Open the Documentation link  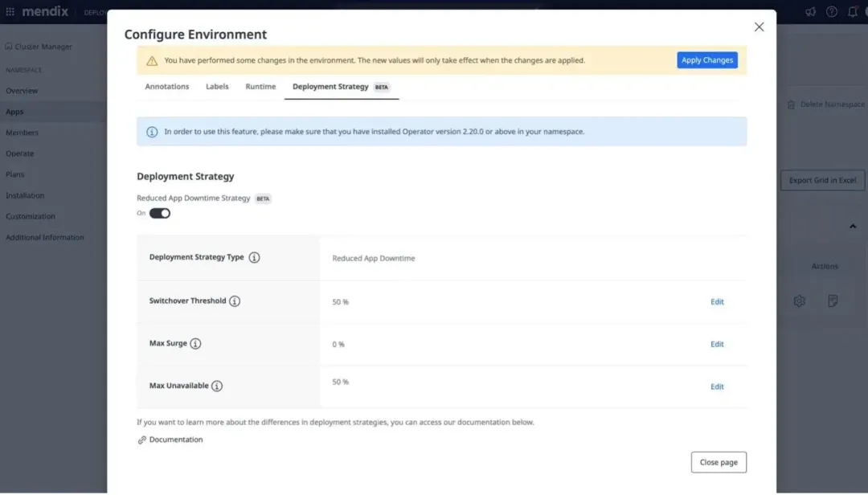176,440
